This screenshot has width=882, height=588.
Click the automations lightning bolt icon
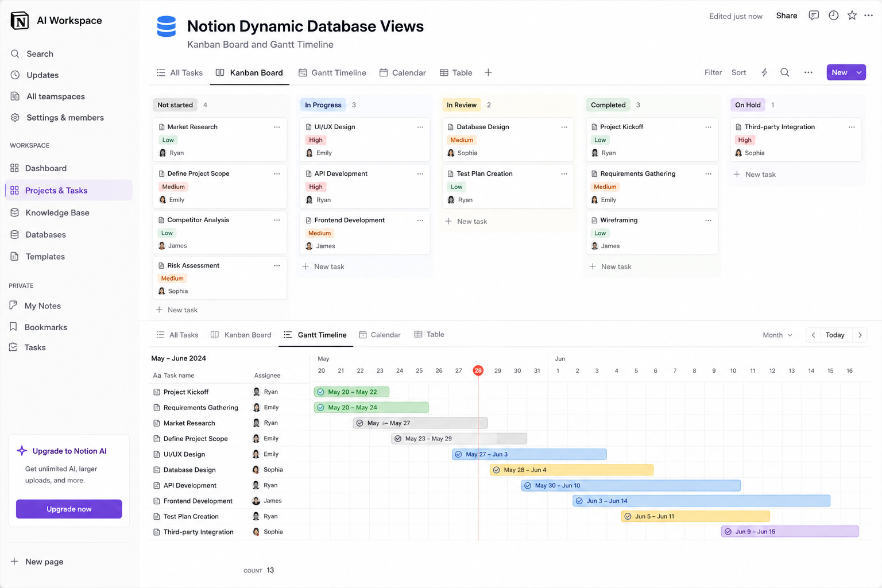coord(764,72)
